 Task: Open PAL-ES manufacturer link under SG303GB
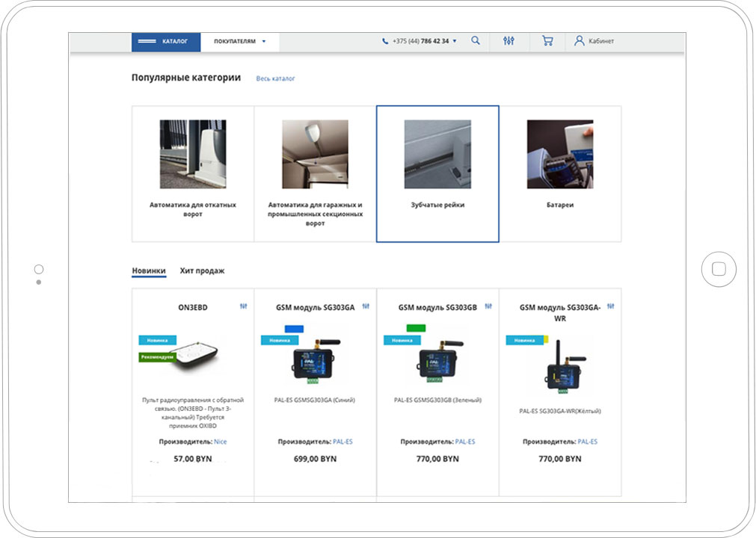465,442
